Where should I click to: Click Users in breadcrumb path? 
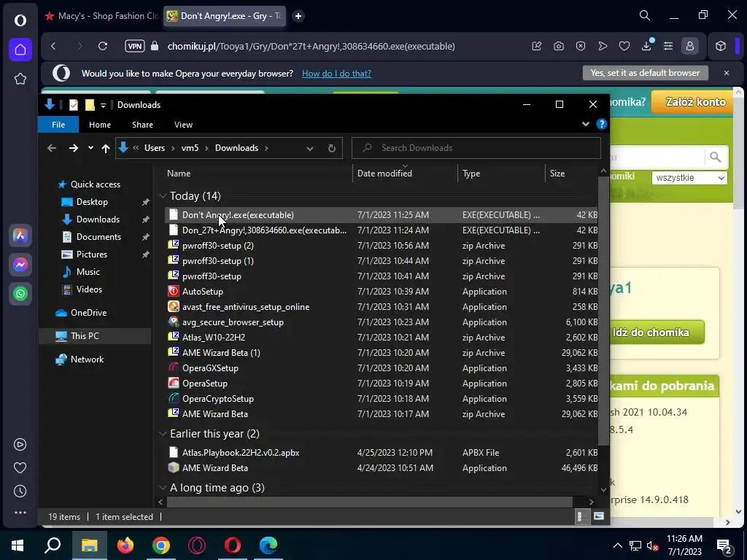[155, 148]
